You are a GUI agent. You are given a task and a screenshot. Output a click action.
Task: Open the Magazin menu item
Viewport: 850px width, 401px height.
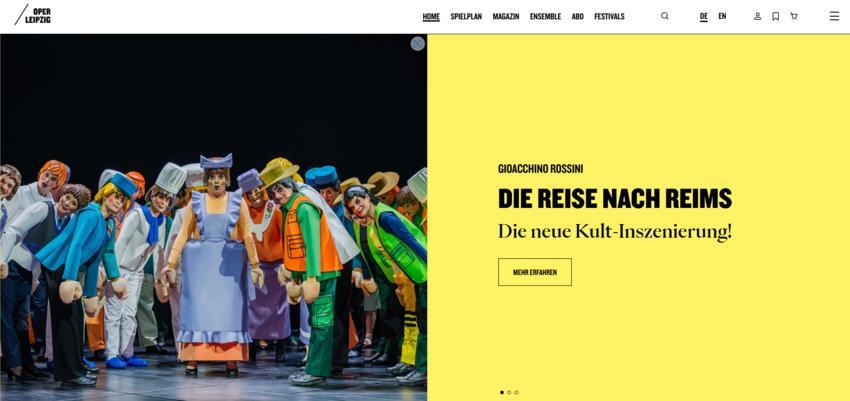click(x=506, y=16)
